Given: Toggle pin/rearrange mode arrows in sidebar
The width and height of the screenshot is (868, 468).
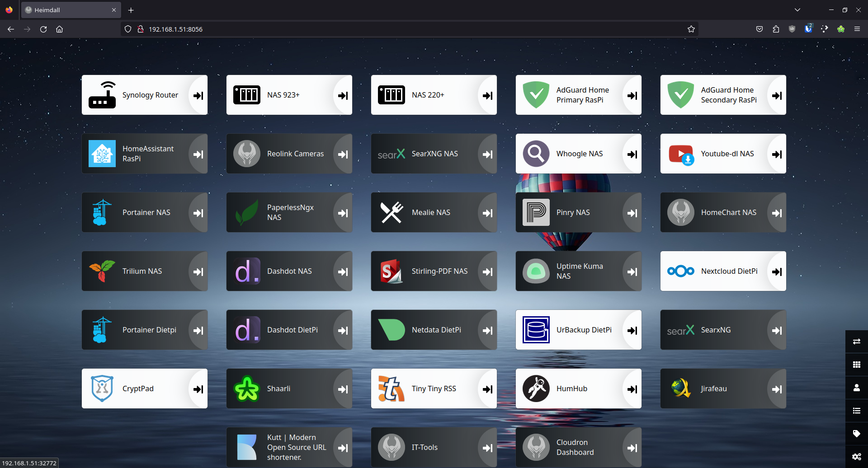Looking at the screenshot, I should [x=857, y=341].
